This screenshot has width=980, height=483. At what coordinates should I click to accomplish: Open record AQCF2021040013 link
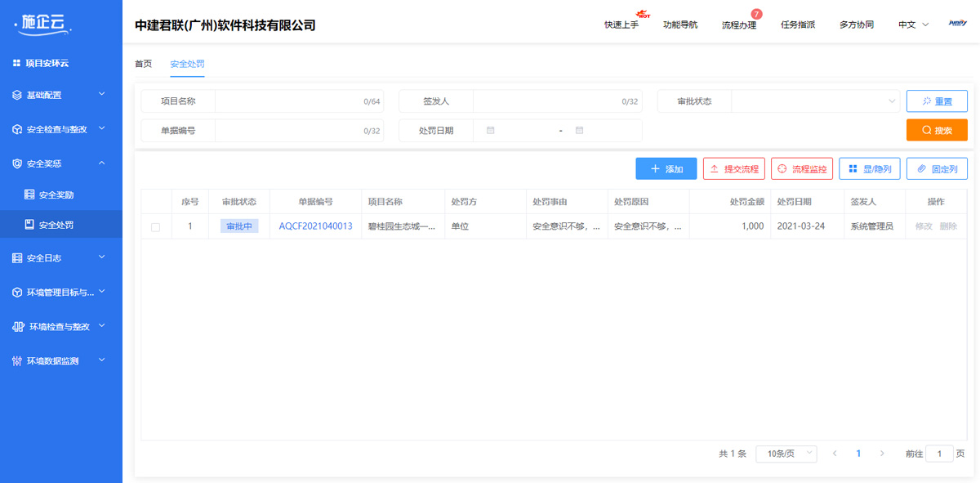coord(315,226)
